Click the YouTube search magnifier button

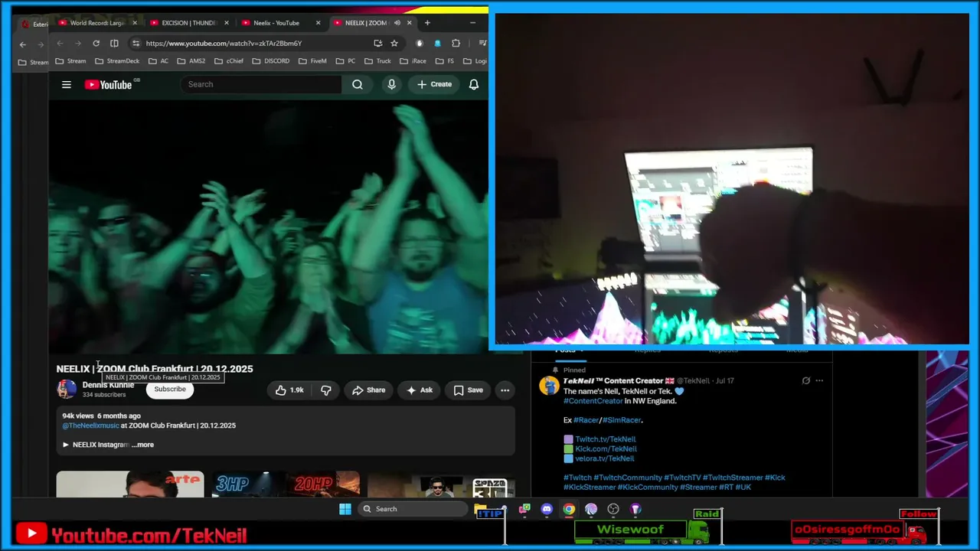(x=358, y=84)
